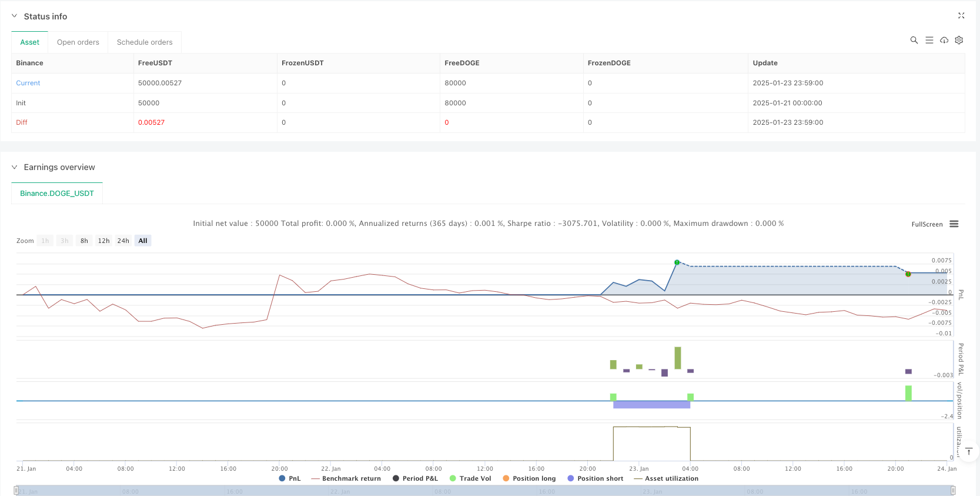Click the FullScreen chart button
The image size is (980, 496).
pyautogui.click(x=927, y=224)
